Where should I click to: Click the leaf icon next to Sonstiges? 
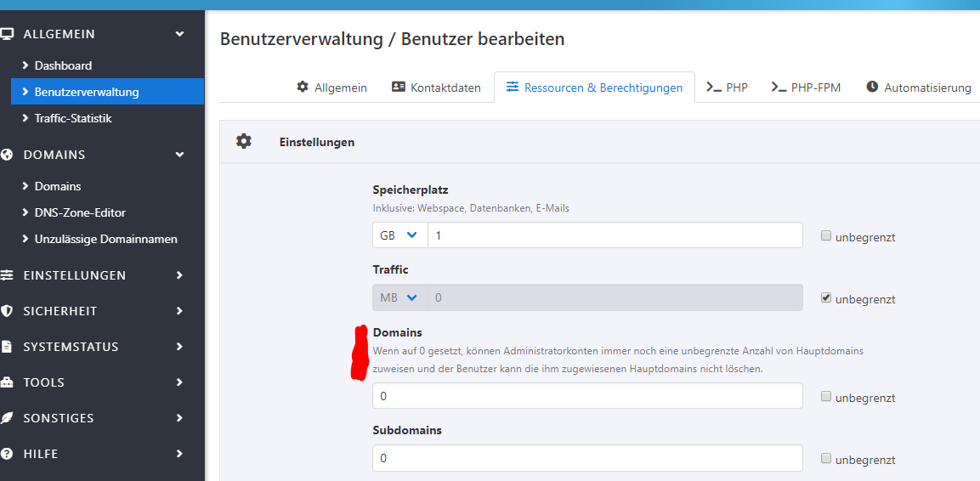(x=7, y=418)
